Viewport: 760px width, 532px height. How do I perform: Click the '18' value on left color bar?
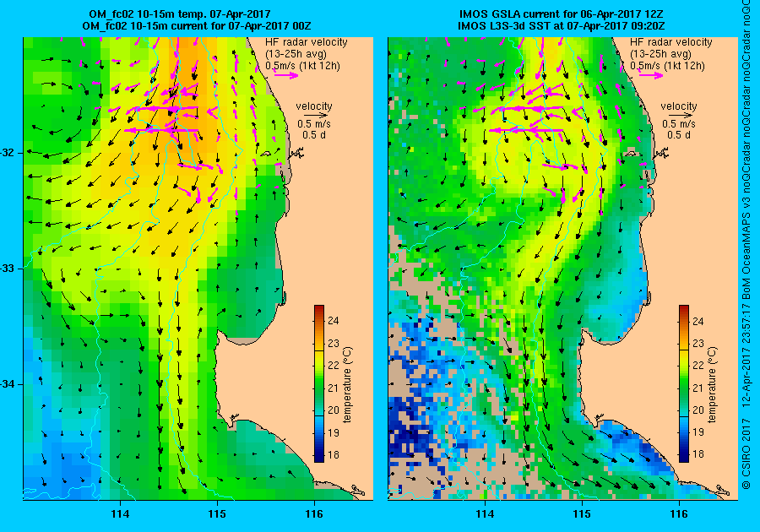coord(334,455)
